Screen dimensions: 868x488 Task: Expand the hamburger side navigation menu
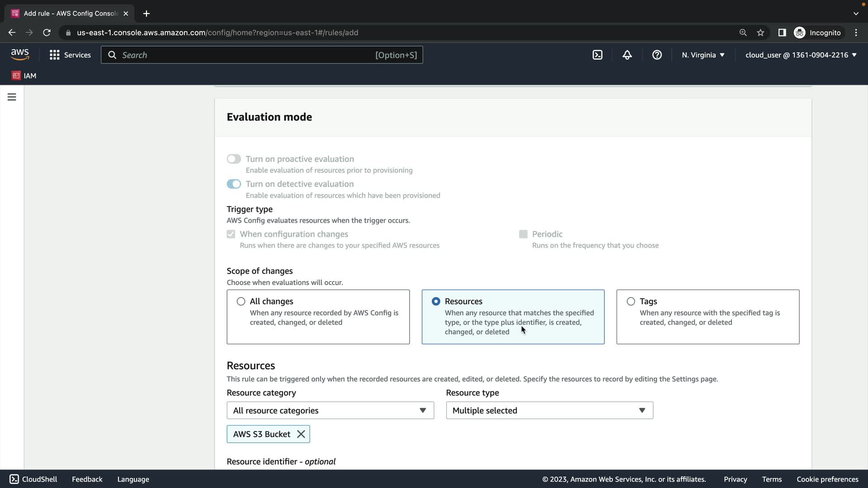(x=12, y=97)
